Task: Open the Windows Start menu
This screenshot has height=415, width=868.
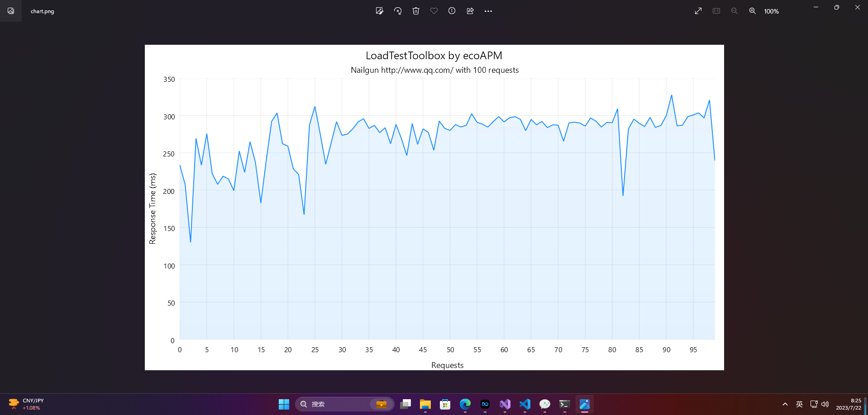Action: click(x=284, y=404)
